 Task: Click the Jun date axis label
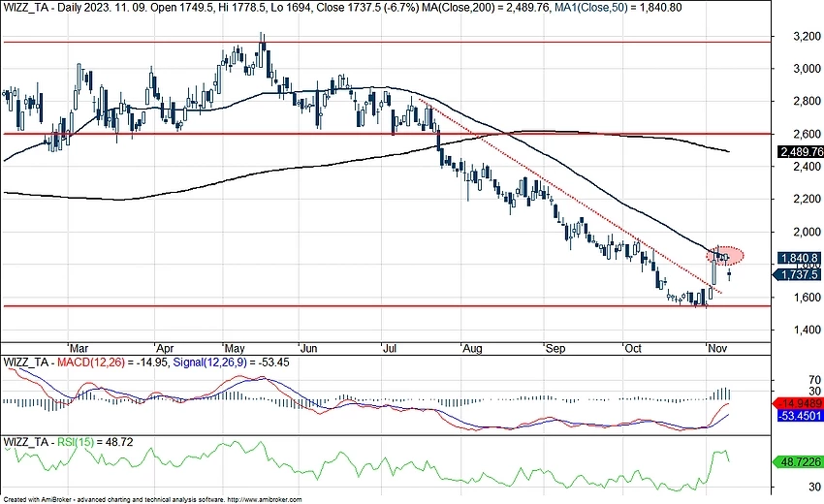309,348
